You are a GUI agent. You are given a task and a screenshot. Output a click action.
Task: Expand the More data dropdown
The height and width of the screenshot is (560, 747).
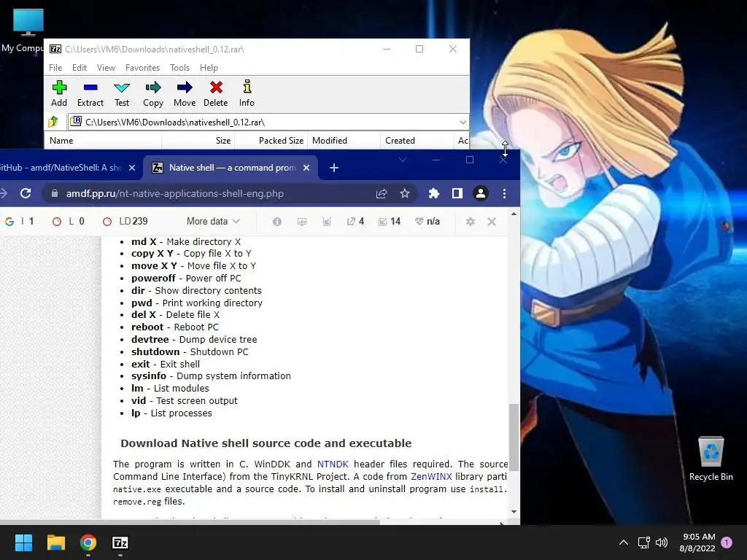click(213, 222)
